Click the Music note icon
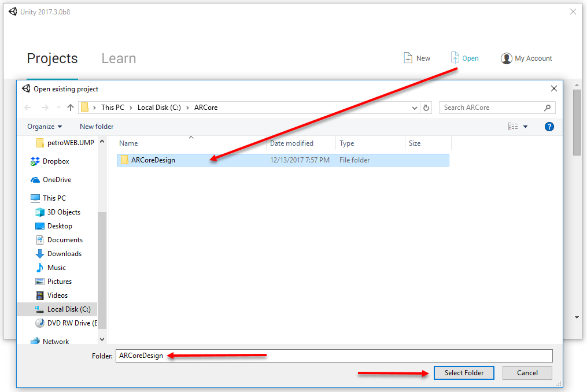This screenshot has height=392, width=587. [x=40, y=268]
